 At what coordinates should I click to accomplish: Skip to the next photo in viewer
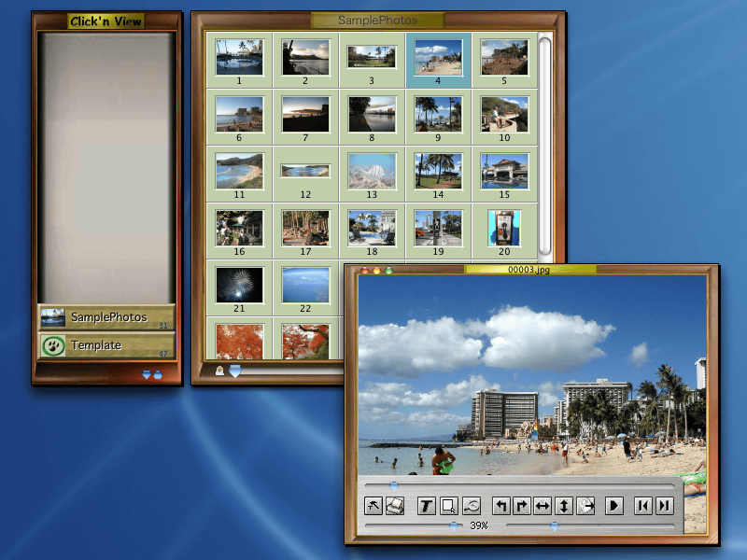pos(665,506)
